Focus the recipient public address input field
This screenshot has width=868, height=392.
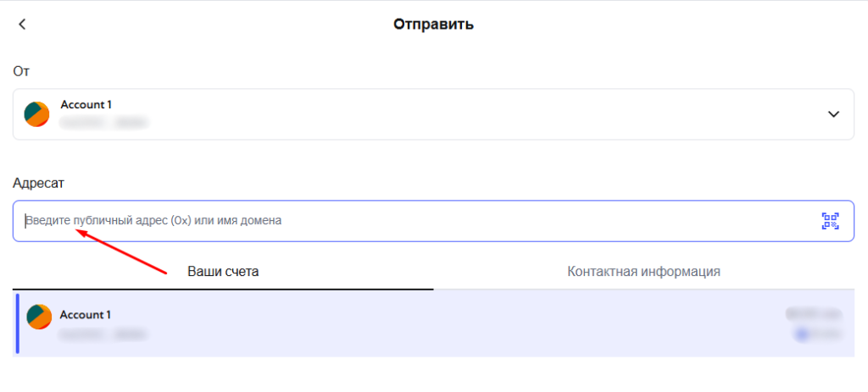click(407, 221)
